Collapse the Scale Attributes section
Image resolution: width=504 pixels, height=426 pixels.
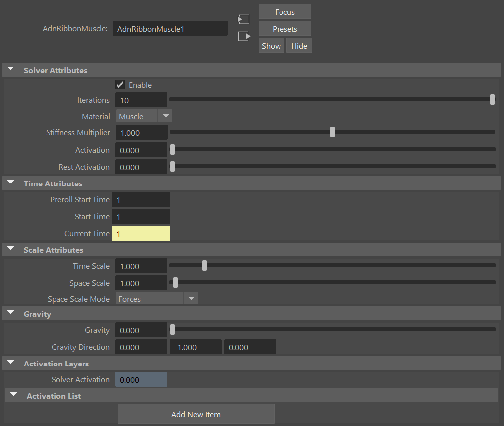pyautogui.click(x=10, y=249)
